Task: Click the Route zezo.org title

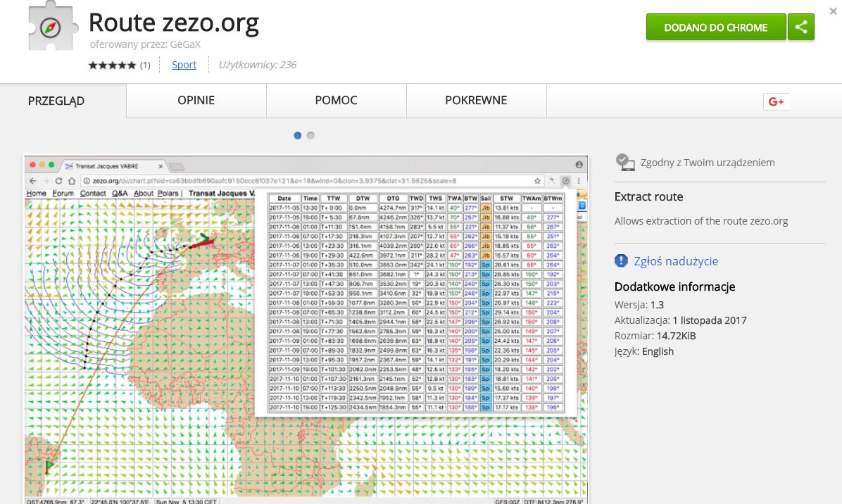Action: (174, 23)
